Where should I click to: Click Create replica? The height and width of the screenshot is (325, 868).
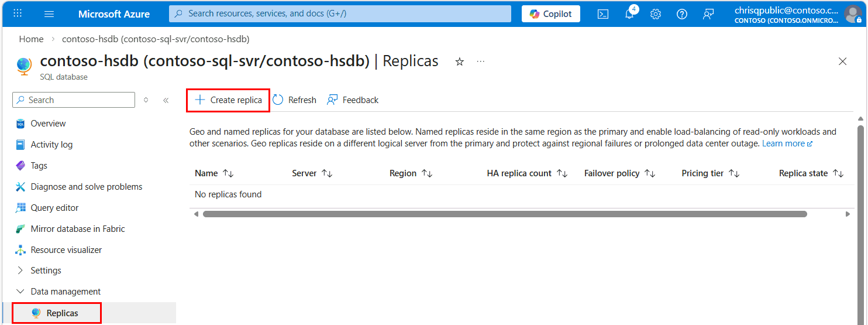pos(228,100)
